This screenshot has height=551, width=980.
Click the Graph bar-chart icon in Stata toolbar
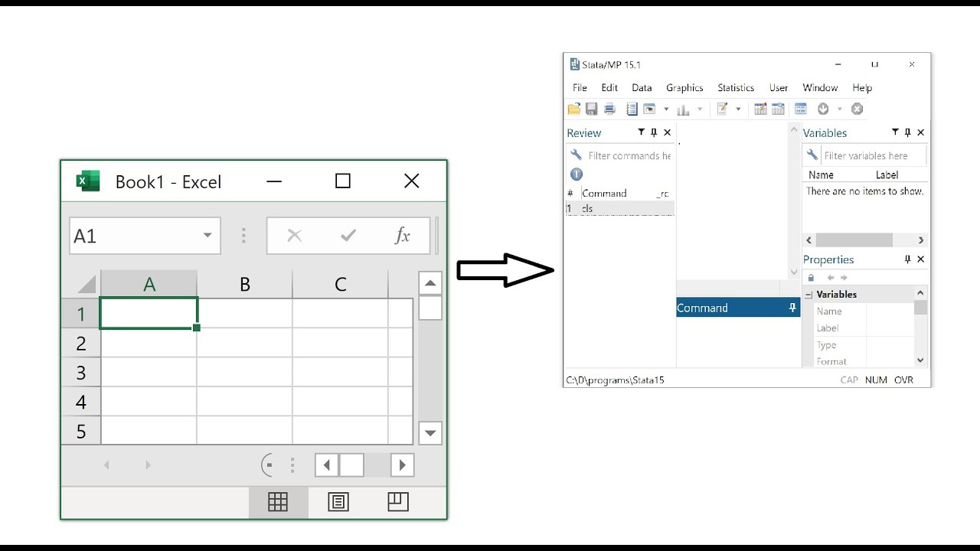(x=683, y=109)
